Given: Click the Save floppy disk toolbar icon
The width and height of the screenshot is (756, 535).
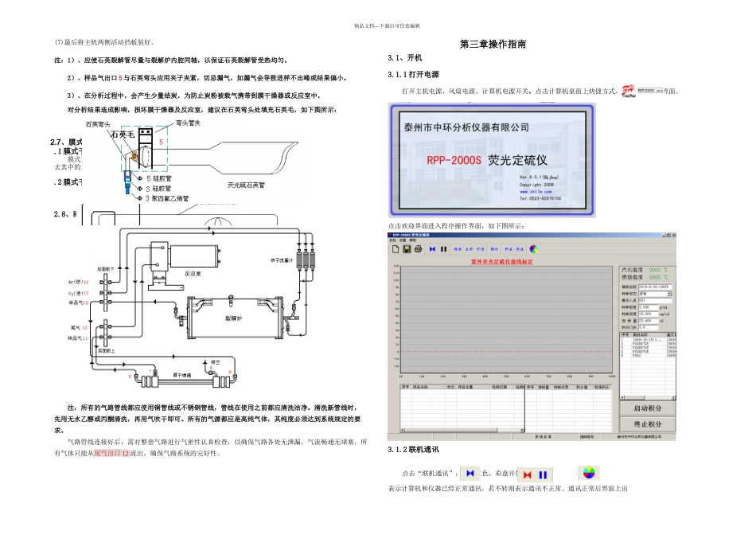Looking at the screenshot, I should (x=407, y=249).
